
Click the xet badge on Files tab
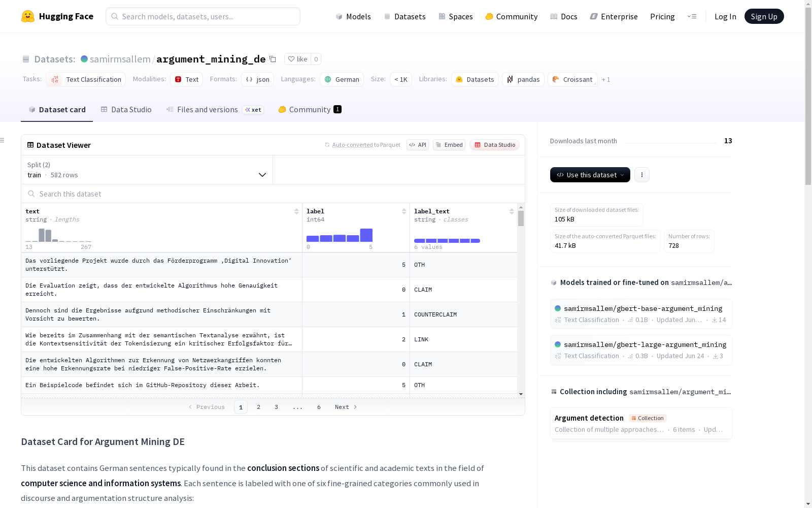click(x=253, y=110)
